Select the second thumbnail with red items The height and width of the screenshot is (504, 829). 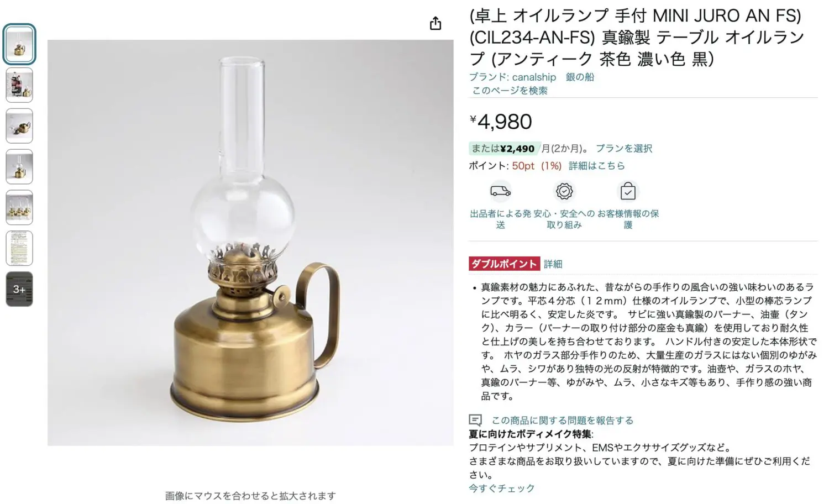click(x=19, y=85)
